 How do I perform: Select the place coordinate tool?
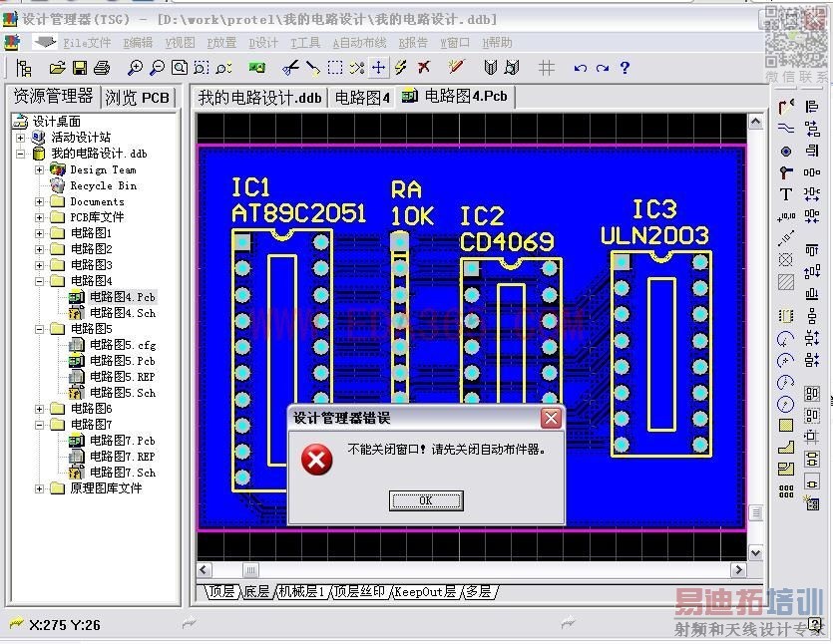tap(786, 216)
